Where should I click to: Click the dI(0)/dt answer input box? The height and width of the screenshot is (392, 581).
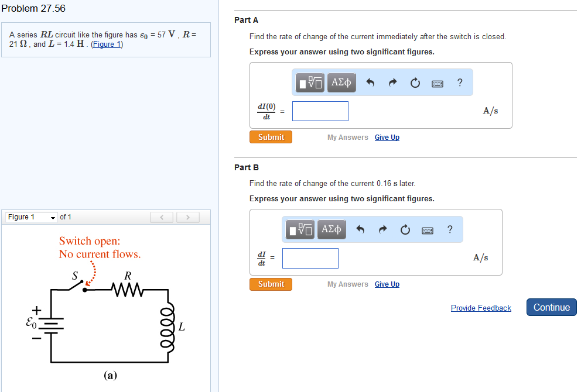[x=320, y=111]
